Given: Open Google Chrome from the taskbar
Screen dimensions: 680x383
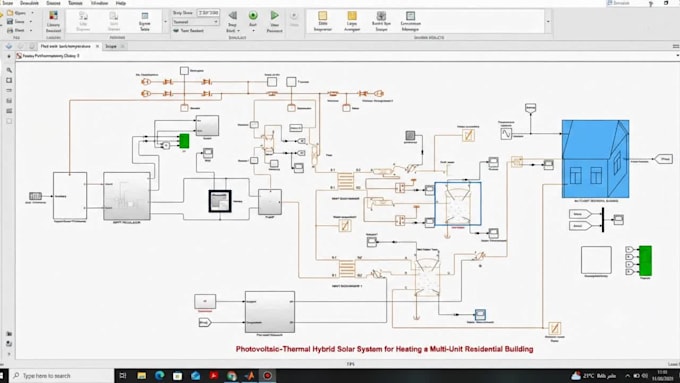Looking at the screenshot, I should point(231,376).
